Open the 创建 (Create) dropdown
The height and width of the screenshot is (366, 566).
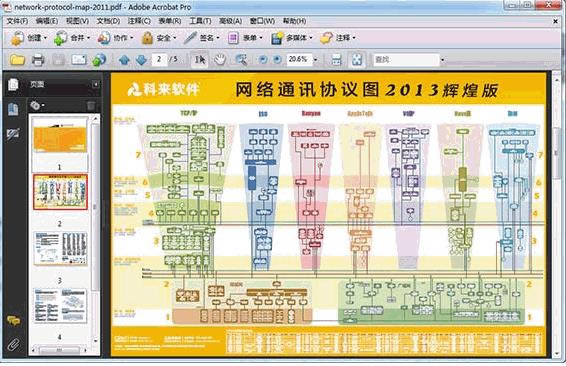[x=29, y=38]
